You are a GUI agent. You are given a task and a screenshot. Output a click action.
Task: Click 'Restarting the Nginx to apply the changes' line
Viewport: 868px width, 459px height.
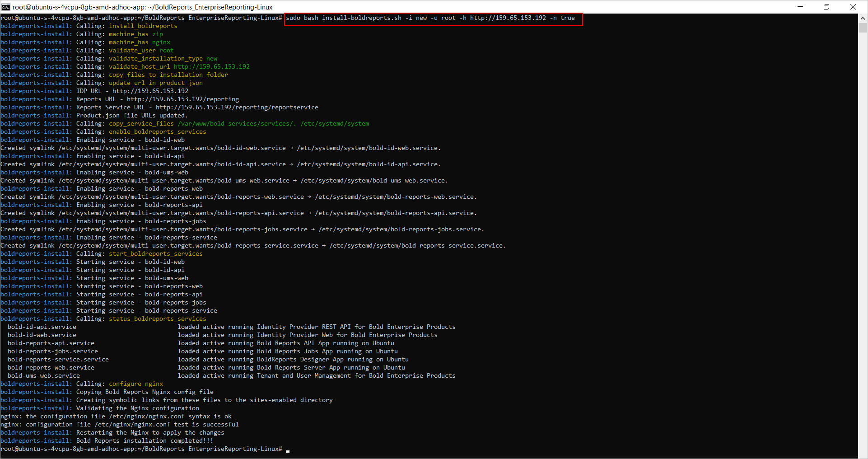click(112, 433)
